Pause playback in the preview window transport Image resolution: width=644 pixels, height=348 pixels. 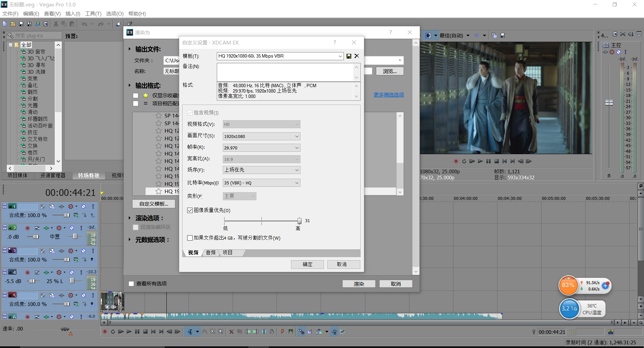(x=488, y=161)
